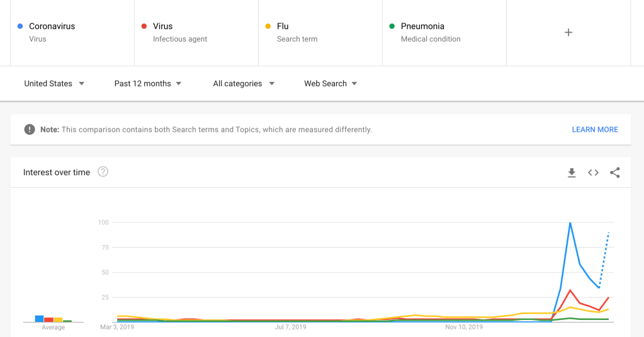Open the United States region dropdown
Viewport: 644px width, 337px height.
click(x=54, y=84)
